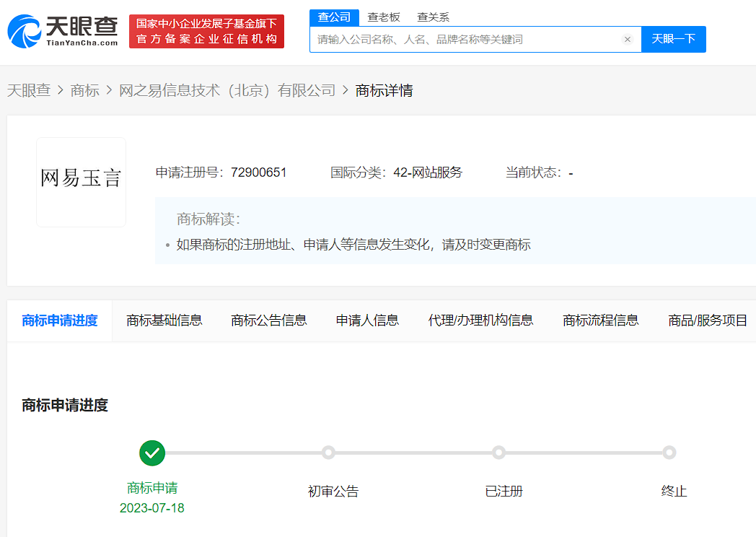The width and height of the screenshot is (756, 537).
Task: Switch to 商标基础信息 tab
Action: pyautogui.click(x=164, y=320)
